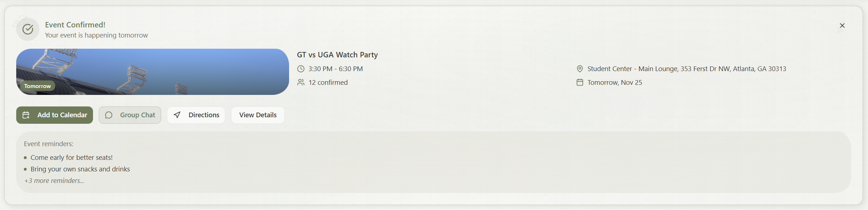Open View Details for the event
The height and width of the screenshot is (210, 868).
pos(258,115)
